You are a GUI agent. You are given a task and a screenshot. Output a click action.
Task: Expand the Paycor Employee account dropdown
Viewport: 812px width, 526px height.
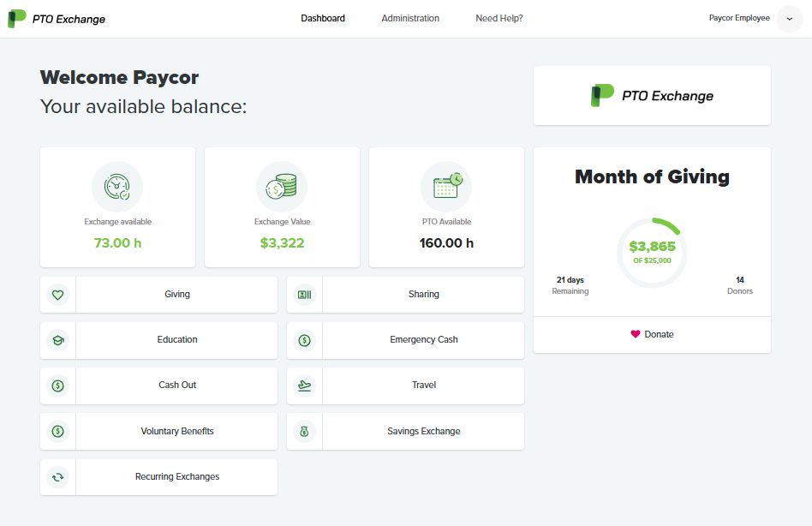[789, 19]
